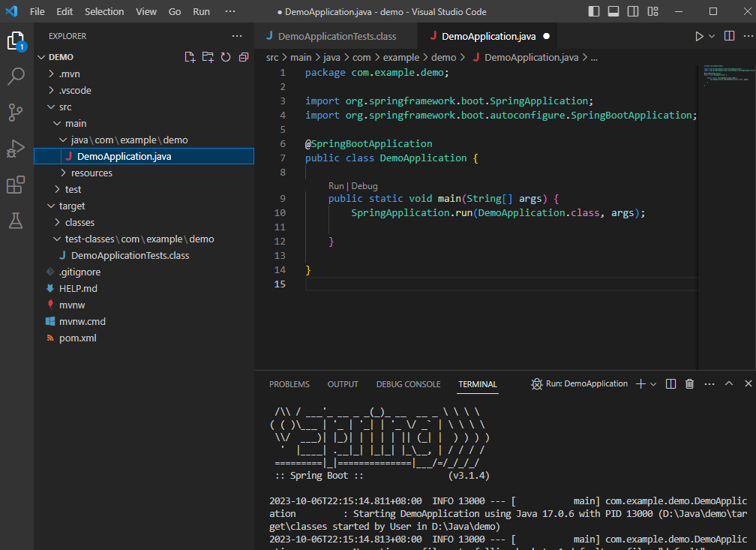Viewport: 756px width, 550px height.
Task: Toggle the secondary side bar layout button
Action: 633,12
